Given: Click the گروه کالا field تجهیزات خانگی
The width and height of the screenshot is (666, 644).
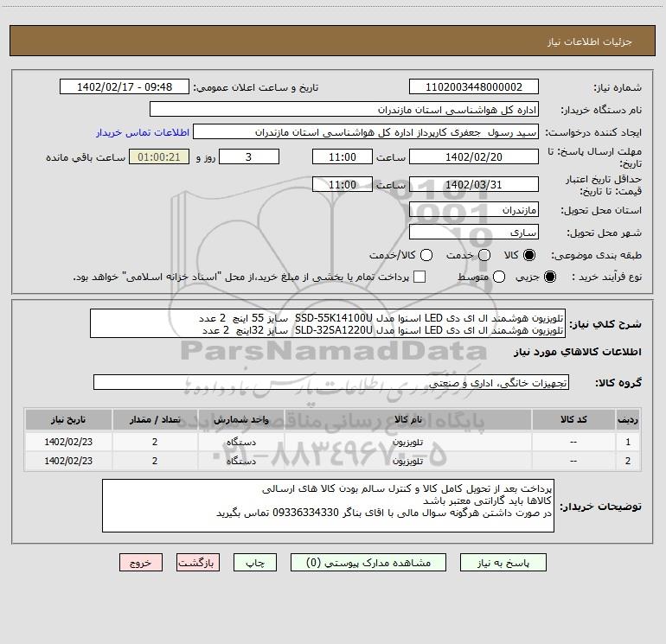Looking at the screenshot, I should [x=331, y=382].
